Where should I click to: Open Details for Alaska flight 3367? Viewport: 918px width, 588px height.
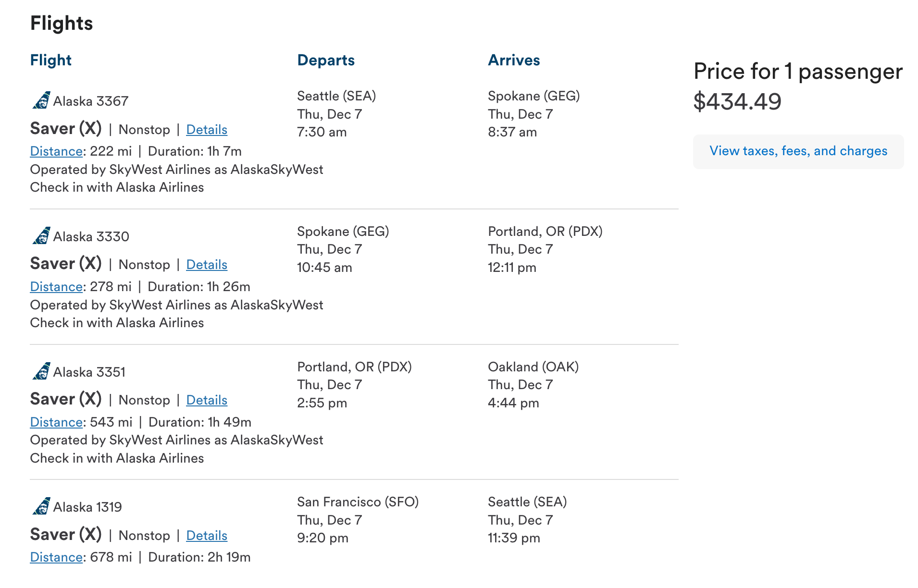coord(207,130)
